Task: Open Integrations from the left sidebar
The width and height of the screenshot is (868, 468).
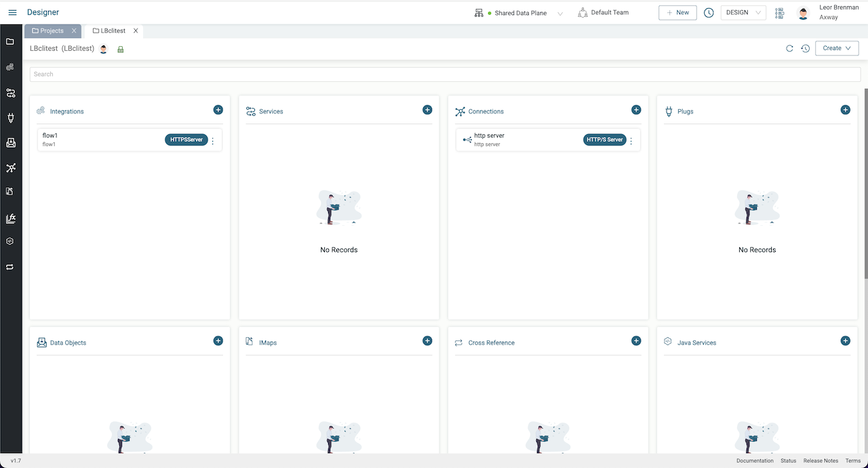Action: 10,67
